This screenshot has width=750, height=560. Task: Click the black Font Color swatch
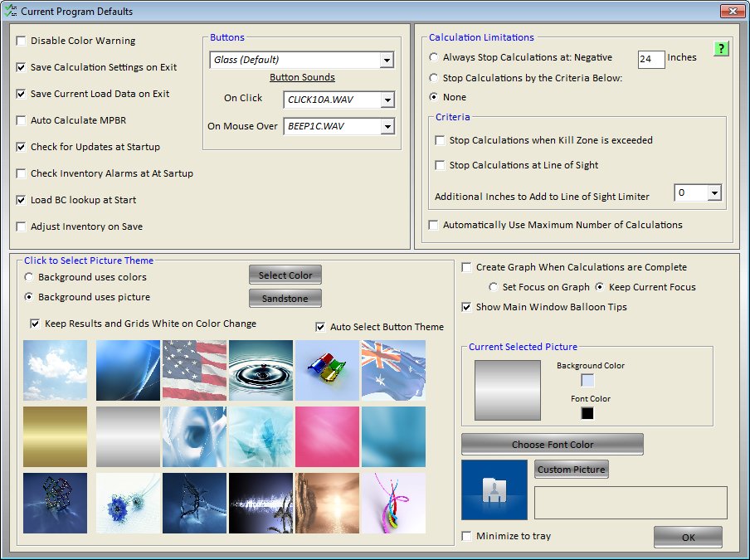click(587, 413)
